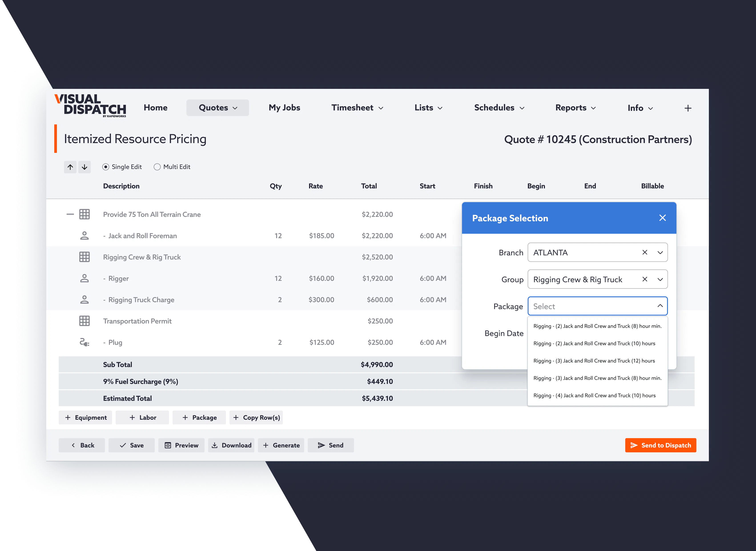This screenshot has width=756, height=551.
Task: Clear the Rigging Crew & Rig Truck group
Action: pyautogui.click(x=645, y=279)
